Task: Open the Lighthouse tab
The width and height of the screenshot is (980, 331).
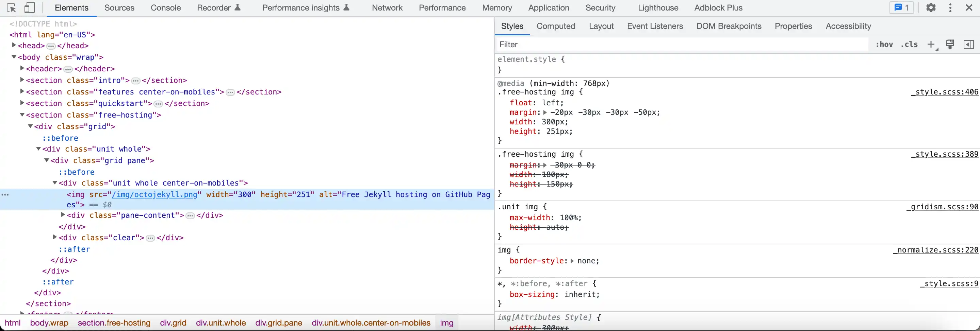Action: pyautogui.click(x=658, y=7)
